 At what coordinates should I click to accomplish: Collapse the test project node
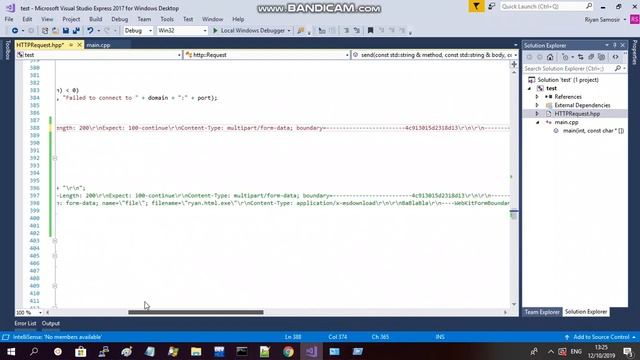(530, 88)
